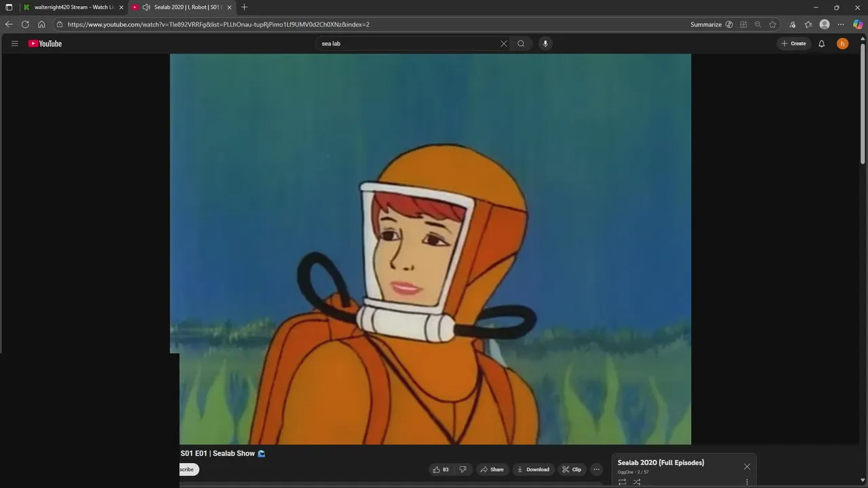
Task: Open more actions ellipsis below video
Action: coord(597,469)
